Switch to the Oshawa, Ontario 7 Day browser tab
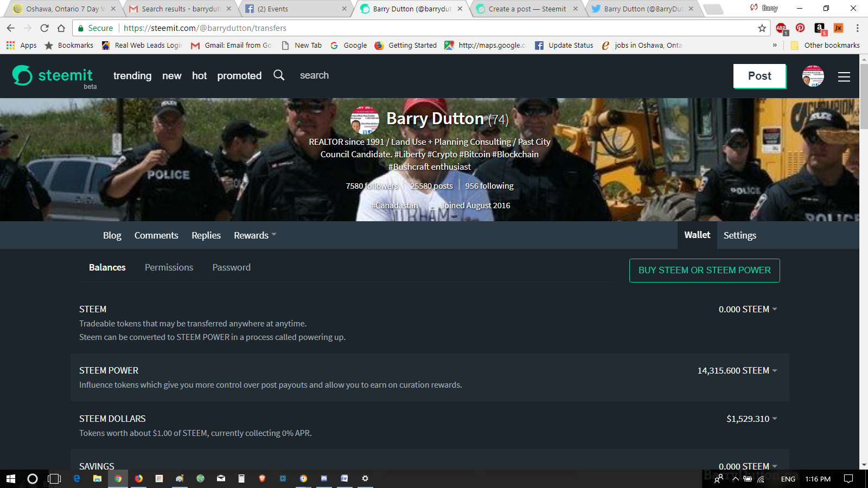The width and height of the screenshot is (868, 488). click(x=64, y=9)
